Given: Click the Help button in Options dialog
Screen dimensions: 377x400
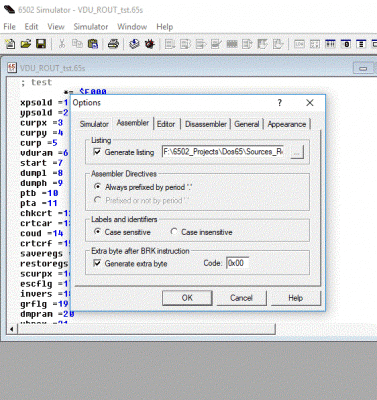Looking at the screenshot, I should [296, 298].
